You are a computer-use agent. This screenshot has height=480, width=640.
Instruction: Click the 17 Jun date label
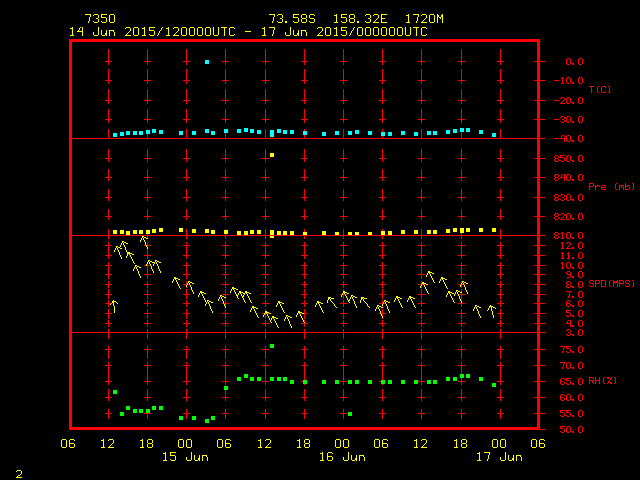498,457
